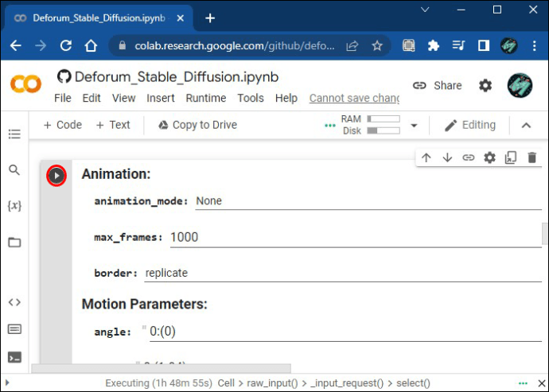The width and height of the screenshot is (549, 392).
Task: Click select() in the execution breadcrumb
Action: [413, 383]
